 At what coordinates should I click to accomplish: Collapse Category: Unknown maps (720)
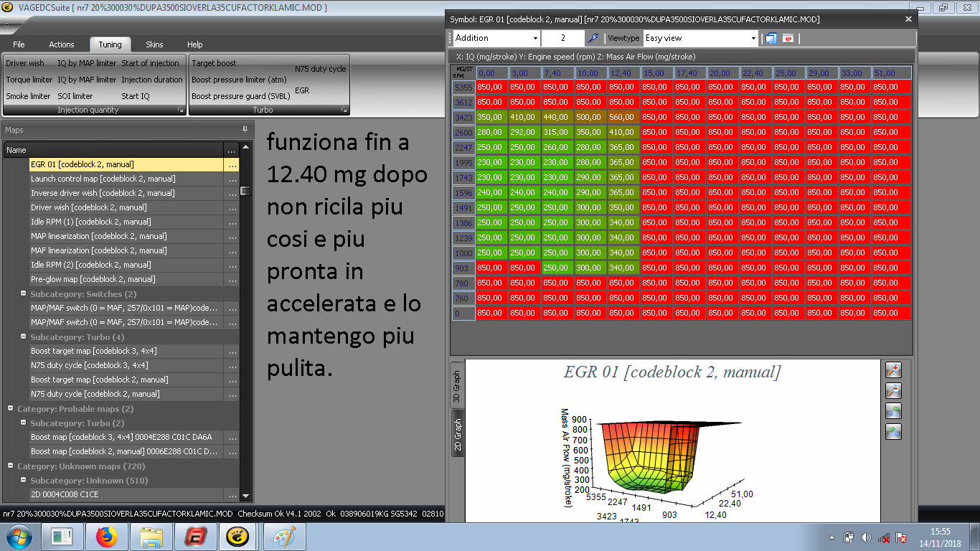click(x=11, y=466)
